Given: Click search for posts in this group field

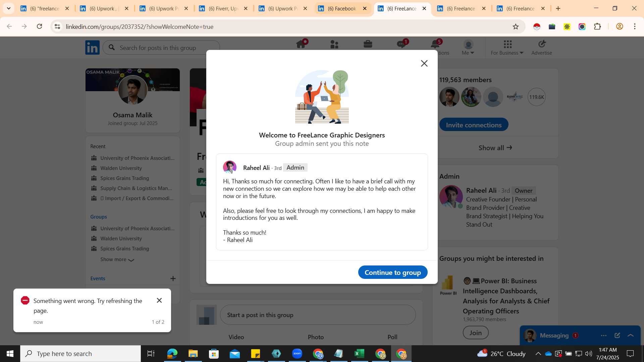Looking at the screenshot, I should pyautogui.click(x=161, y=48).
